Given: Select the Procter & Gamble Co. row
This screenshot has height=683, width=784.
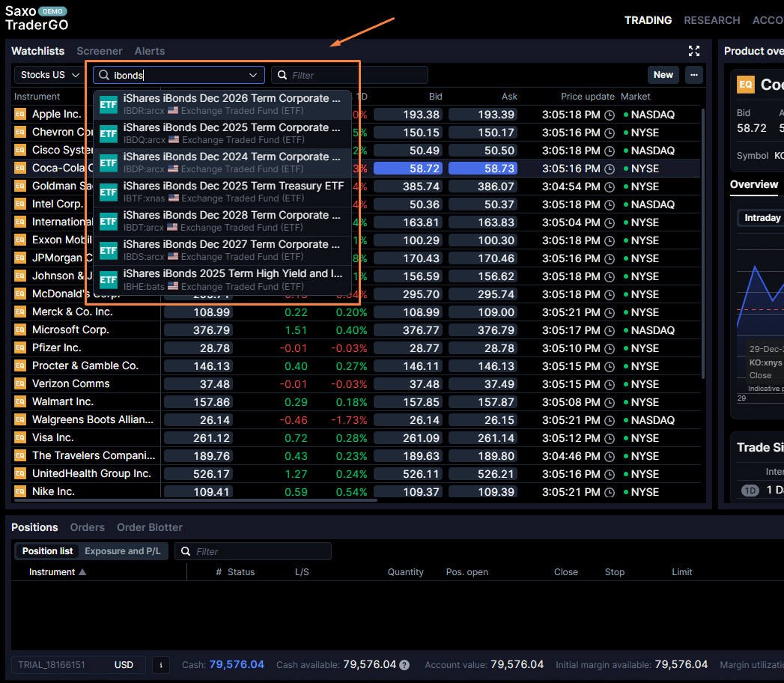Looking at the screenshot, I should tap(356, 366).
